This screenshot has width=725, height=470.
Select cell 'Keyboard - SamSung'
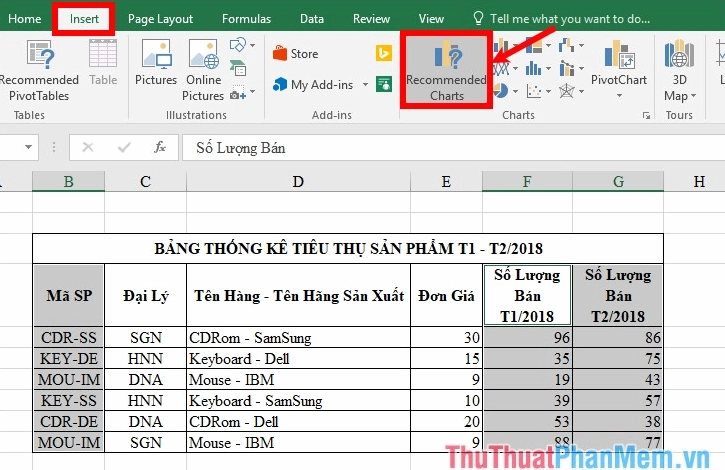coord(298,401)
